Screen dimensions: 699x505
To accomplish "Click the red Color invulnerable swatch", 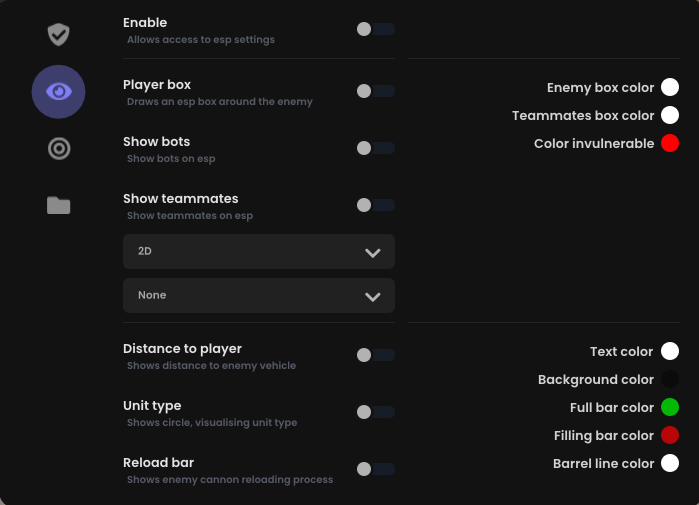I will click(670, 144).
